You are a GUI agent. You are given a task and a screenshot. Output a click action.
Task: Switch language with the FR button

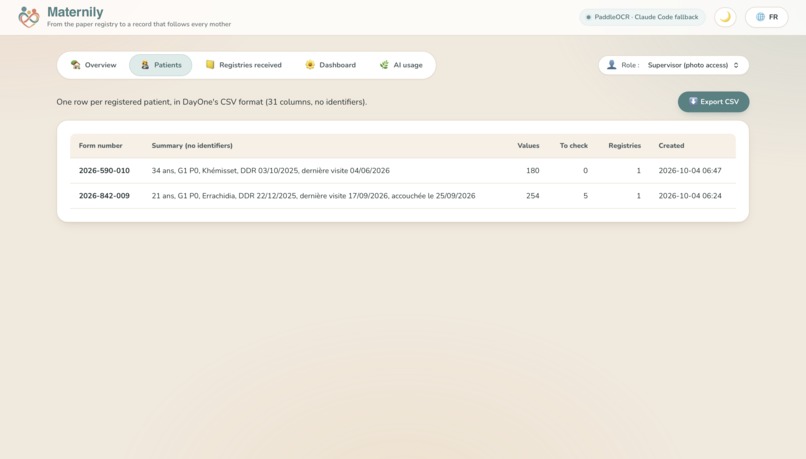(x=766, y=17)
